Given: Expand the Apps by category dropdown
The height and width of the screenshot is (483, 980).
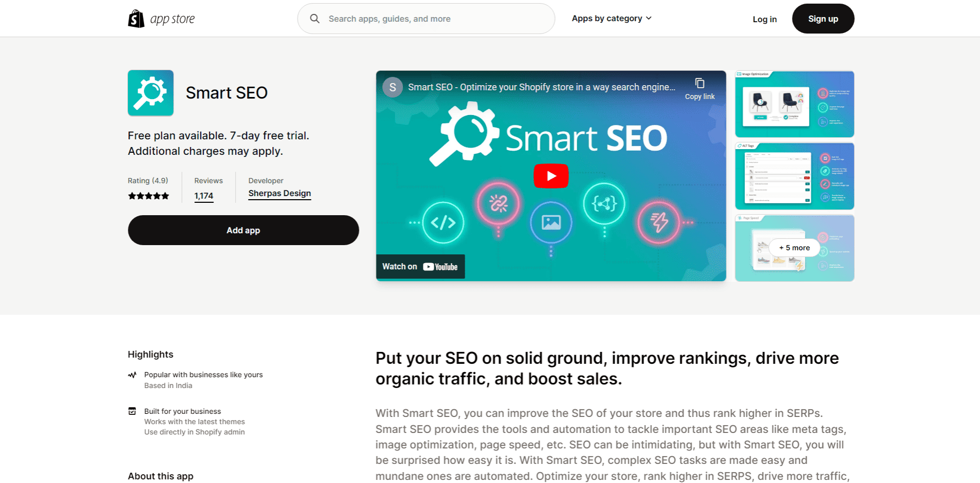Looking at the screenshot, I should coord(612,19).
